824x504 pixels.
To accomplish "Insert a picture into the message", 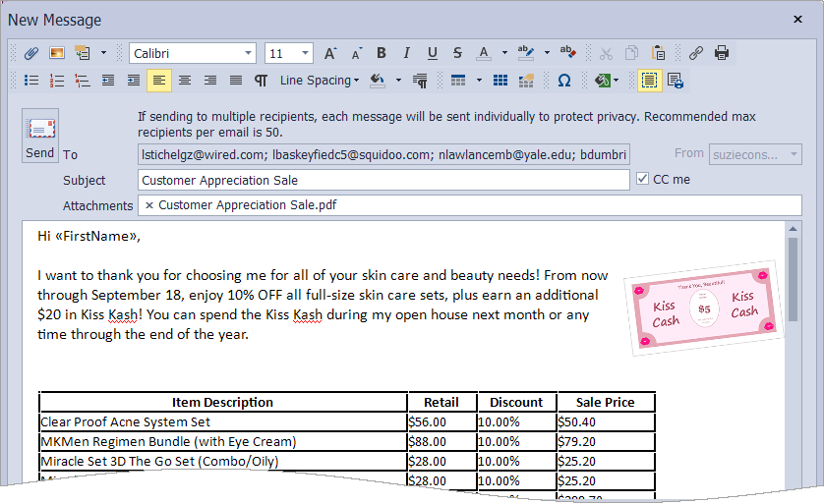I will click(57, 53).
